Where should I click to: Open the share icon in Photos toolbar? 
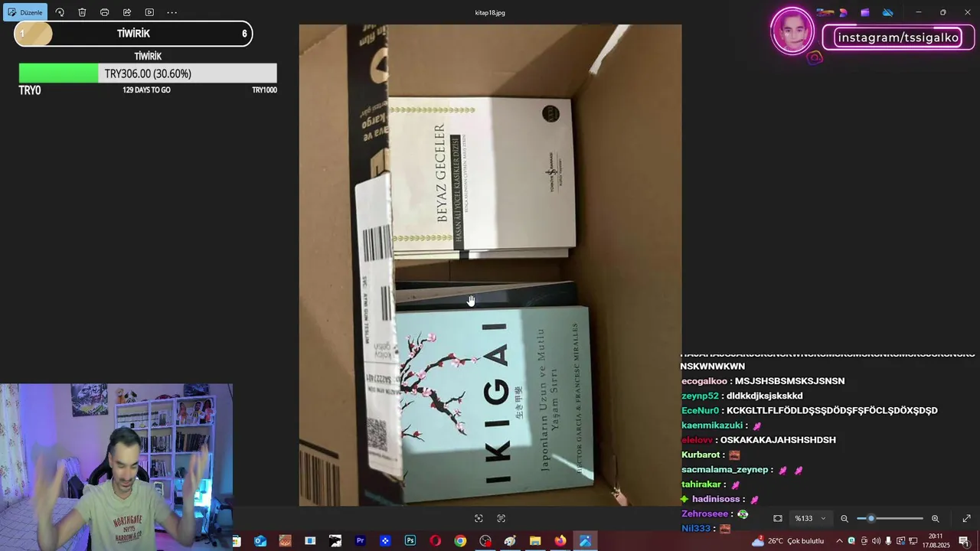(x=127, y=12)
